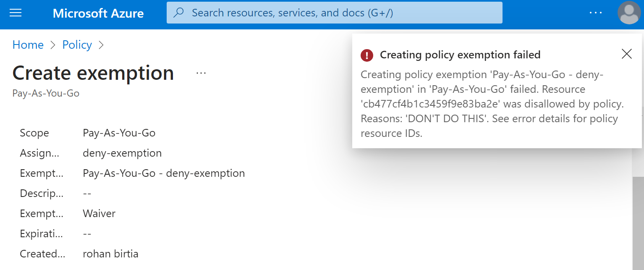Viewport: 644px width, 270px height.
Task: Open the Azure portal hamburger menu
Action: pyautogui.click(x=16, y=13)
